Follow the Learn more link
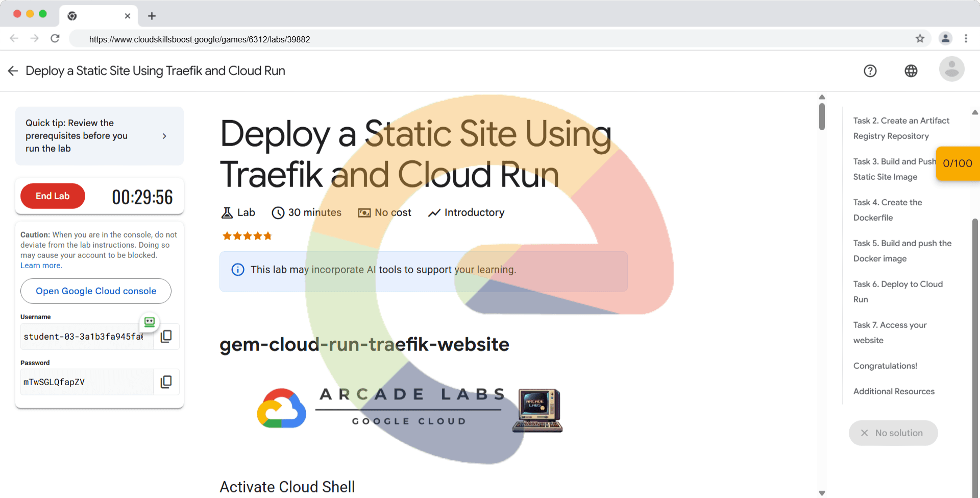Image resolution: width=980 pixels, height=498 pixels. (x=41, y=266)
